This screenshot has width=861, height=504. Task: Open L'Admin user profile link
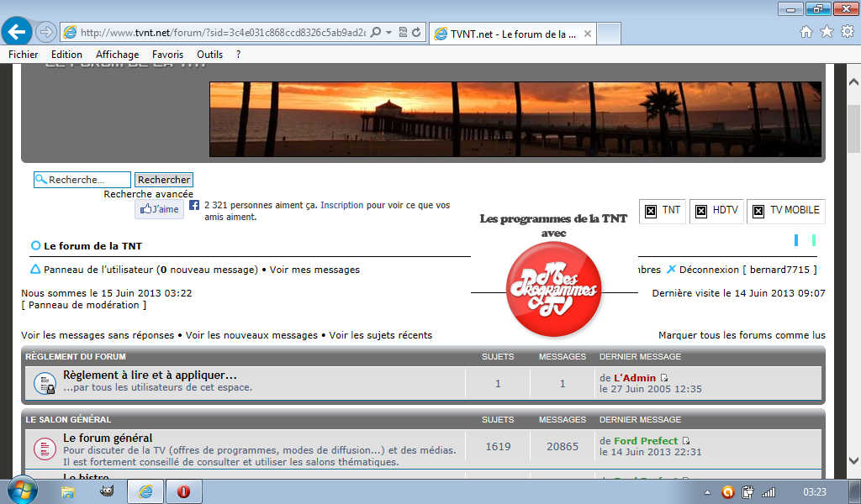click(x=635, y=378)
